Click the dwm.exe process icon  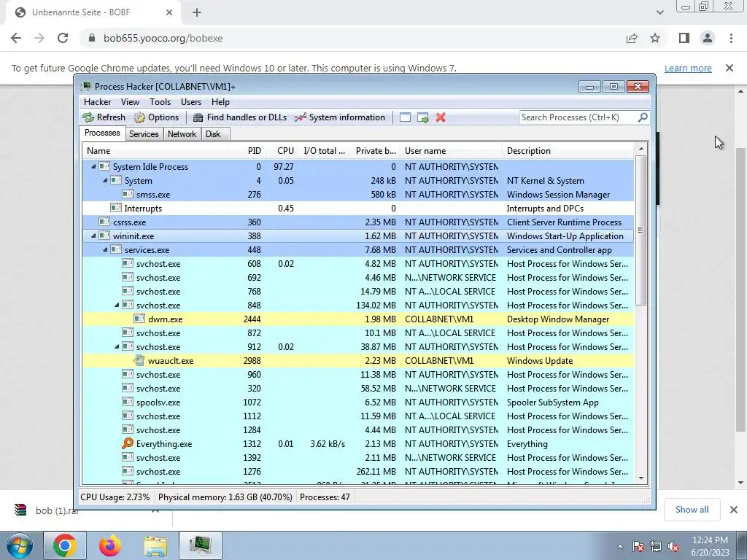coord(139,319)
